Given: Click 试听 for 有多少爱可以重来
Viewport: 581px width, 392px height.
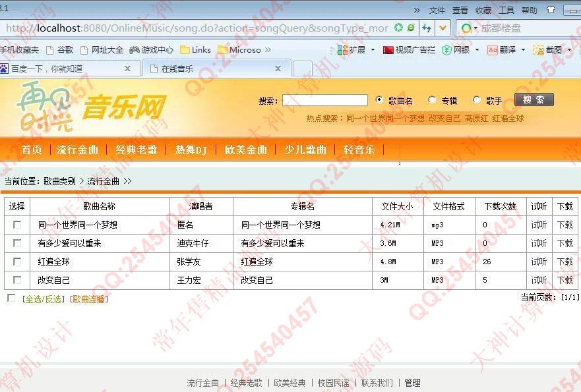Looking at the screenshot, I should click(x=539, y=243).
